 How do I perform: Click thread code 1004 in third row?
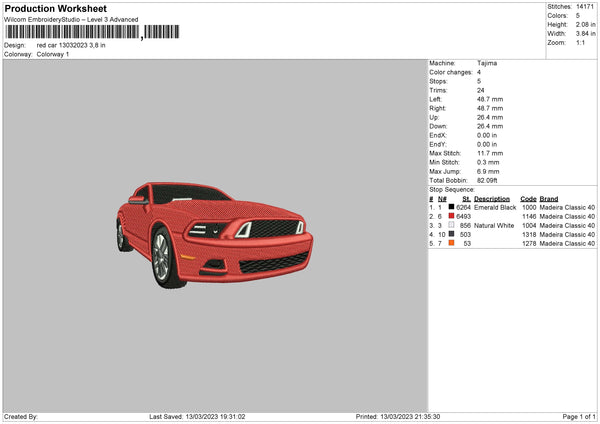tap(529, 226)
